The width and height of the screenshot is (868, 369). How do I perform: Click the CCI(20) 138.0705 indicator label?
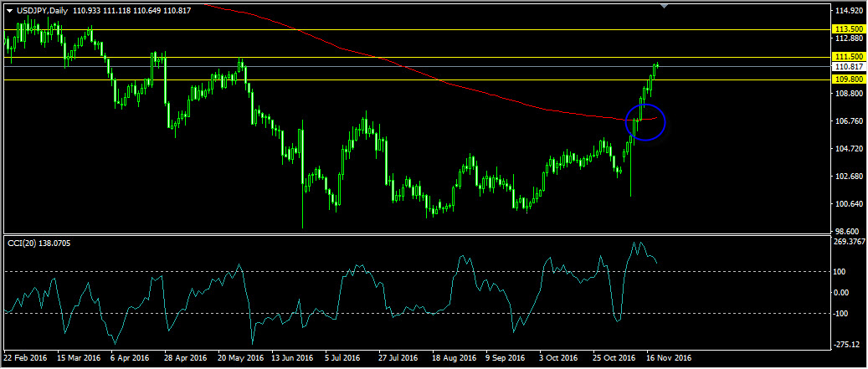click(39, 243)
